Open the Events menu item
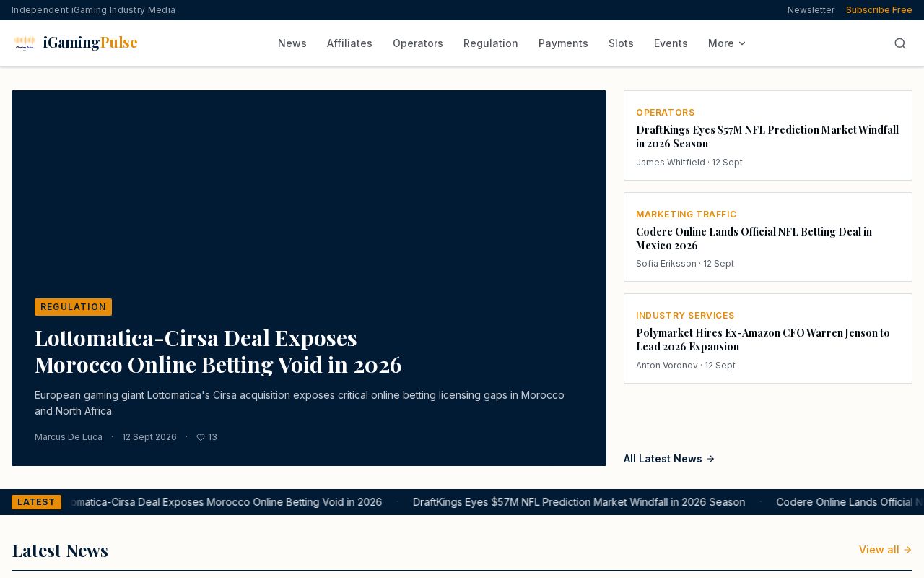Image resolution: width=924 pixels, height=578 pixels. pyautogui.click(x=671, y=43)
